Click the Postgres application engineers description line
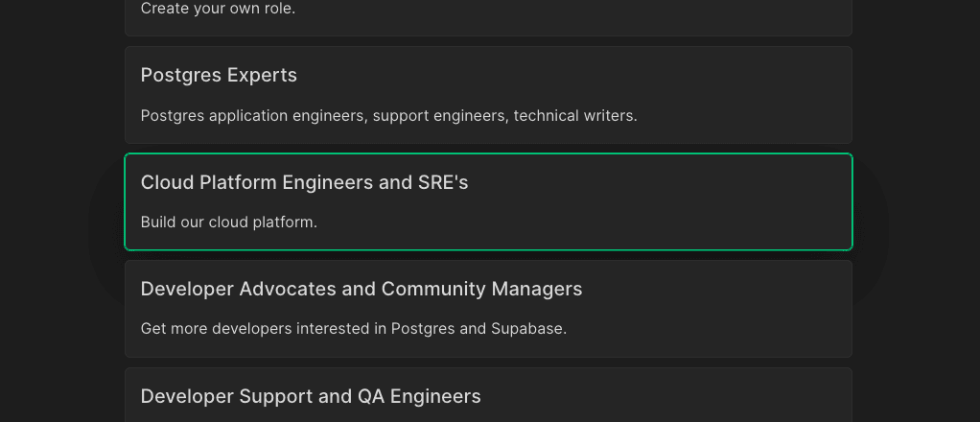 [388, 116]
